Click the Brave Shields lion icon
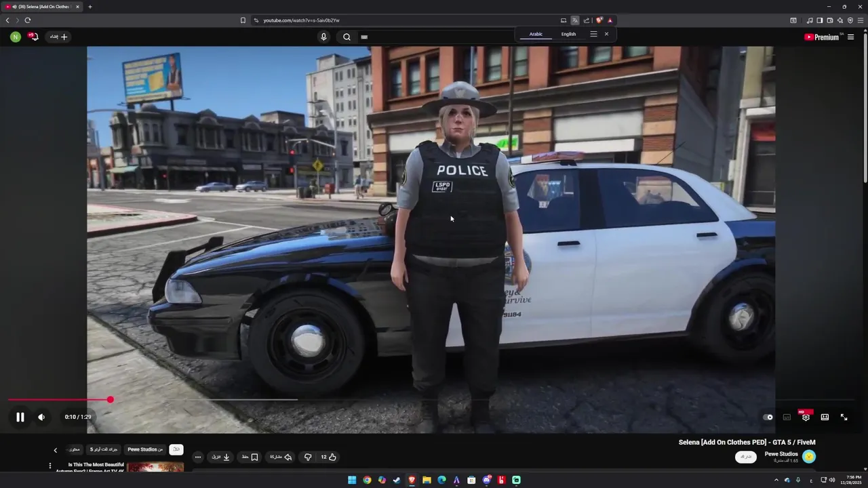This screenshot has width=868, height=488. pos(599,20)
